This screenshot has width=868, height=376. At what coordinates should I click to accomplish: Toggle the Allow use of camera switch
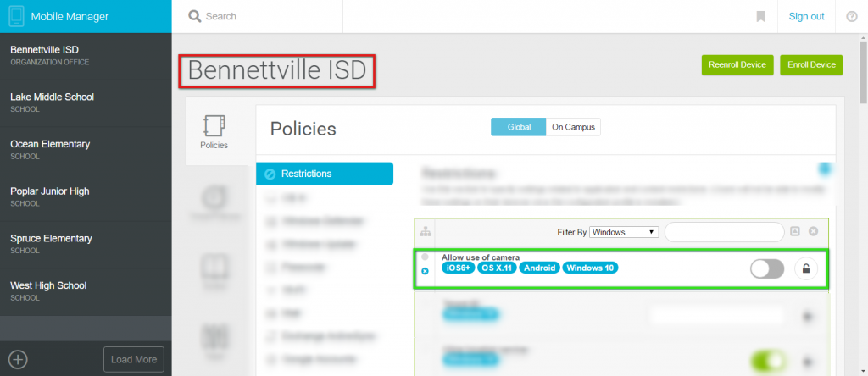tap(767, 269)
